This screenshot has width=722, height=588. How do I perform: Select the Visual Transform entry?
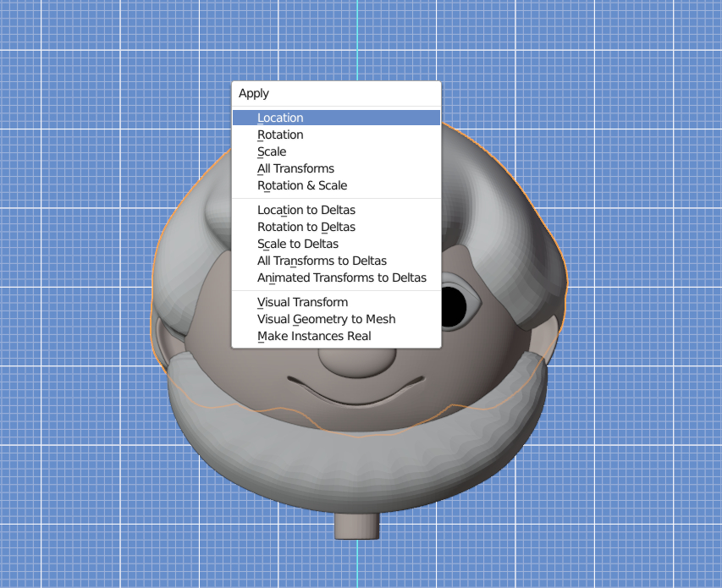302,302
